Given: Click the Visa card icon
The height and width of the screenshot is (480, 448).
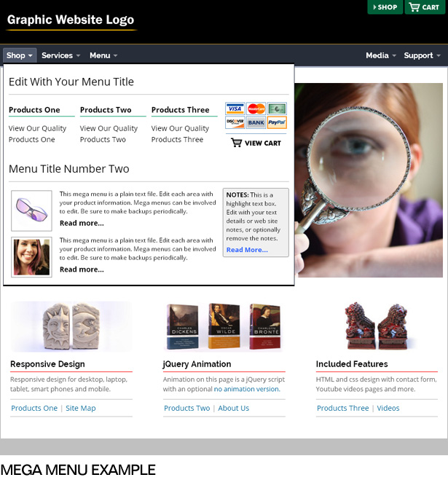Looking at the screenshot, I should 235,109.
